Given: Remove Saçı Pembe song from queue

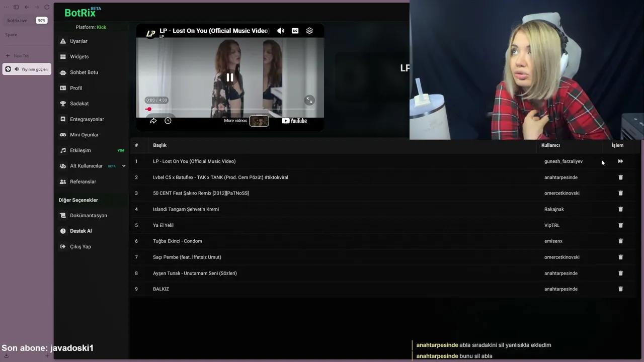Looking at the screenshot, I should click(x=620, y=257).
